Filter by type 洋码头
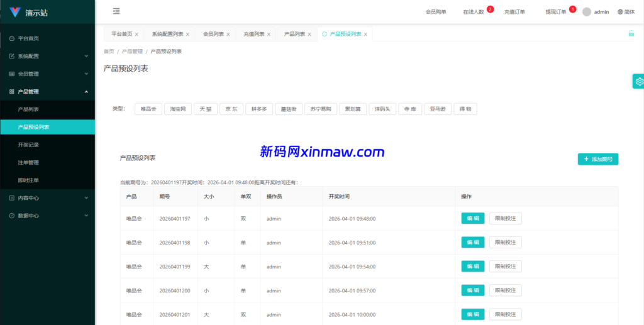 click(x=382, y=109)
